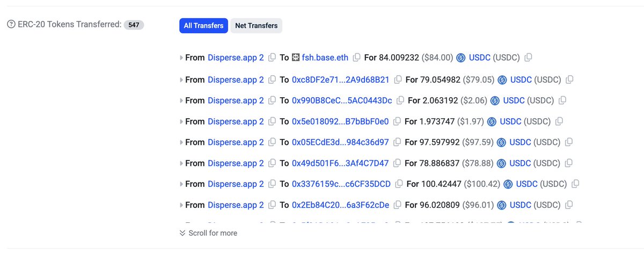
Task: Expand the 0x2Eb84C20...6a3F62cDe transfer row arrow
Action: [181, 205]
